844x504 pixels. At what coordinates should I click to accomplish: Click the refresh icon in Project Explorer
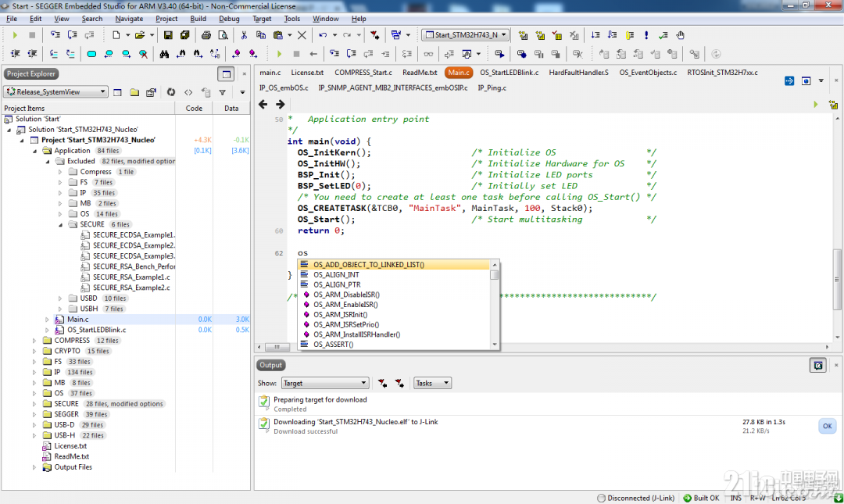point(170,92)
